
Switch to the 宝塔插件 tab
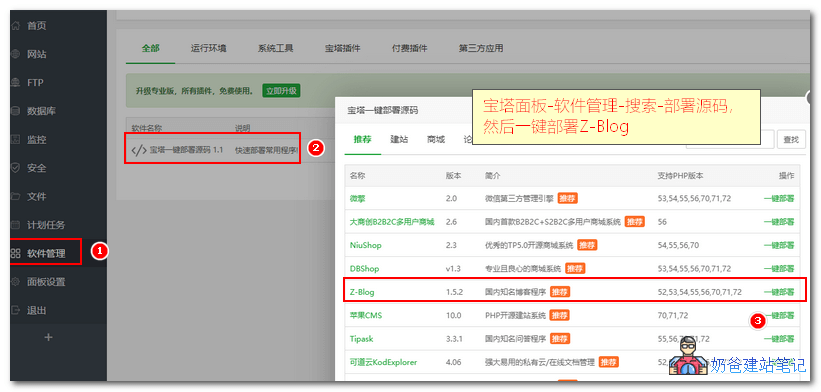point(342,48)
